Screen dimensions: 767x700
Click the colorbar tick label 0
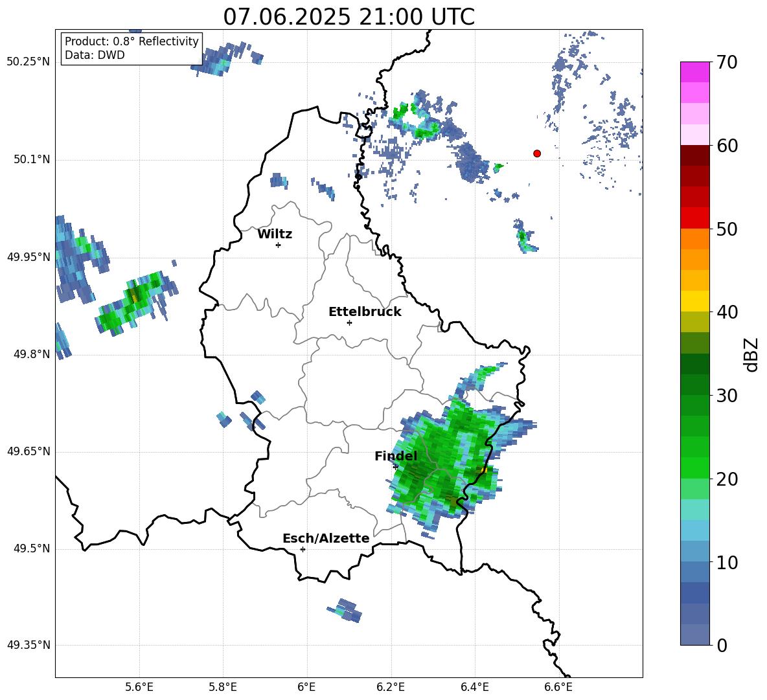tap(722, 645)
